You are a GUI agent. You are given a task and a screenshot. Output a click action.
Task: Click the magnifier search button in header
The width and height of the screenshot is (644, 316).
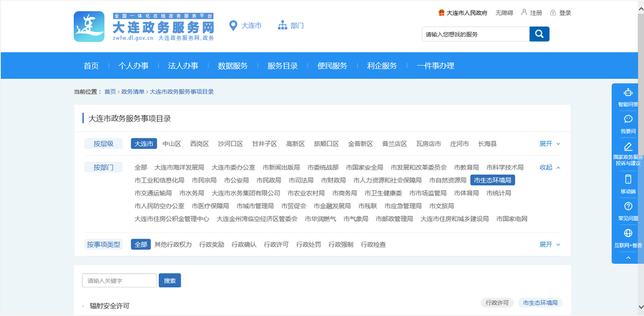539,34
